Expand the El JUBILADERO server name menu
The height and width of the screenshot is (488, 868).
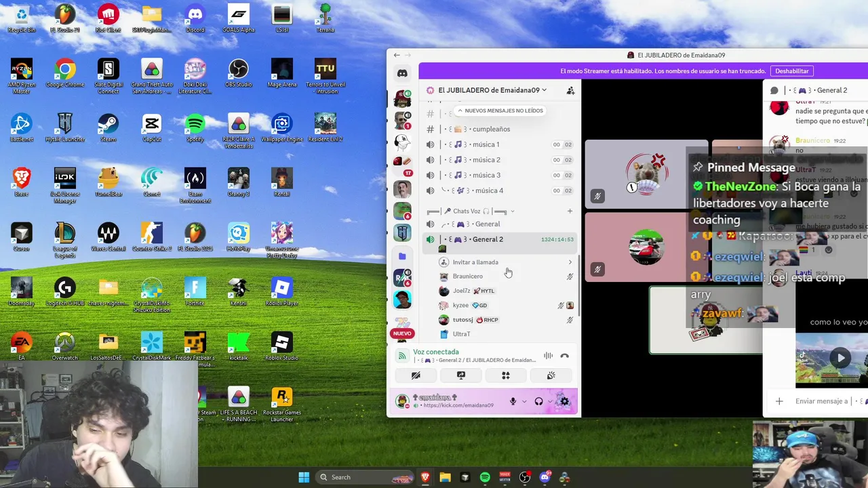pos(492,90)
